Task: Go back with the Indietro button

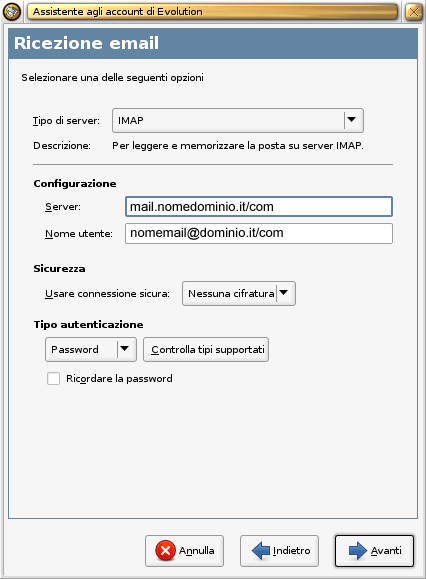Action: pos(279,551)
